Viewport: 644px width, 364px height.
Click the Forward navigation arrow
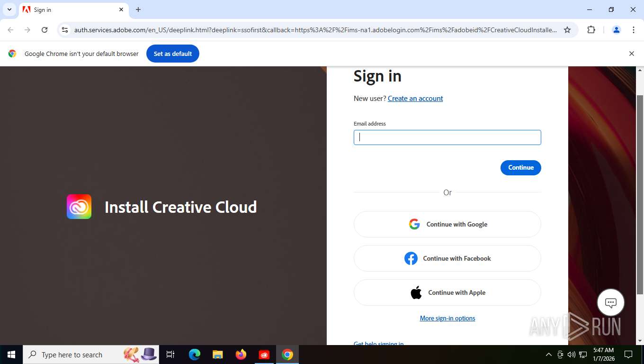point(27,30)
